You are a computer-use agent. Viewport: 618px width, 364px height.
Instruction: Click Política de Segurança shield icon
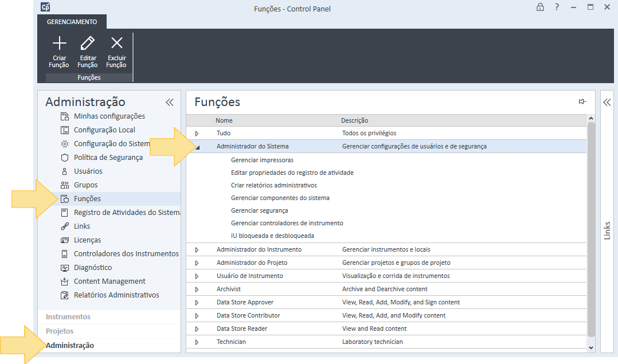[65, 158]
